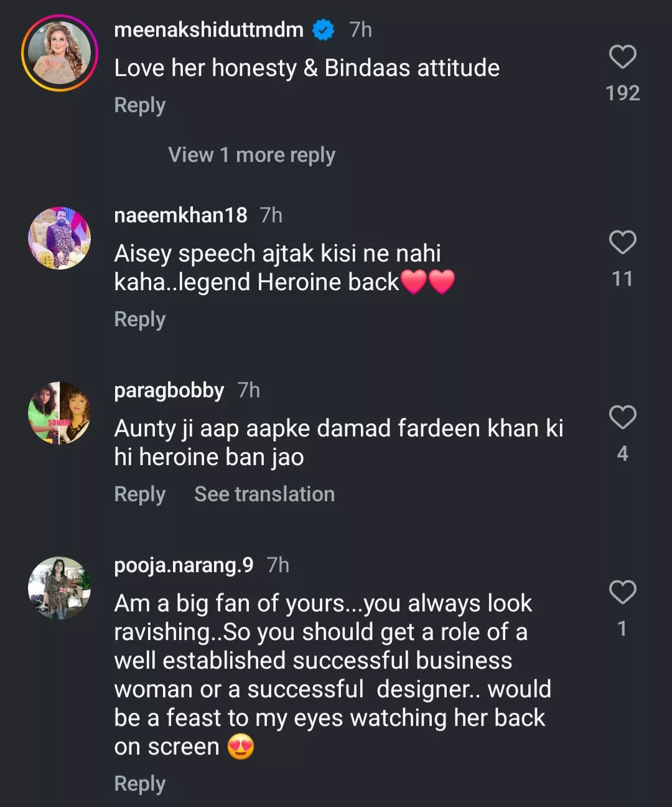The height and width of the screenshot is (807, 672).
Task: Tap the blue verified badge icon
Action: [x=323, y=30]
